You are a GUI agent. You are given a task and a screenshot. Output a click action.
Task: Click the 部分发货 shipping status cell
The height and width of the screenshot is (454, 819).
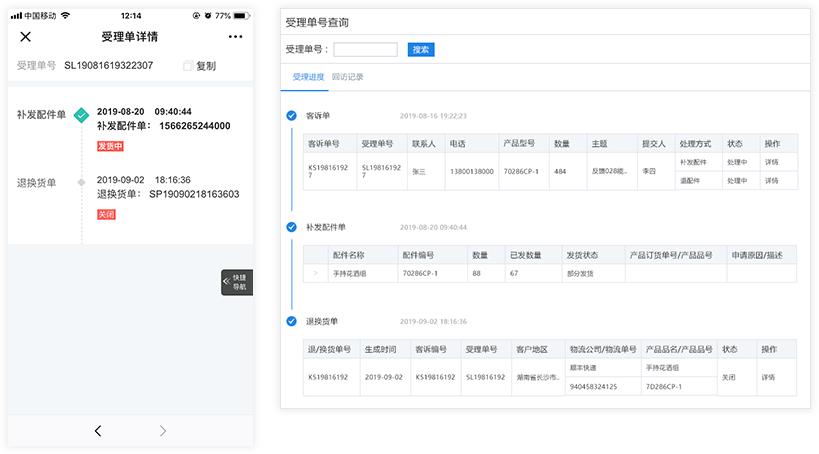click(580, 273)
